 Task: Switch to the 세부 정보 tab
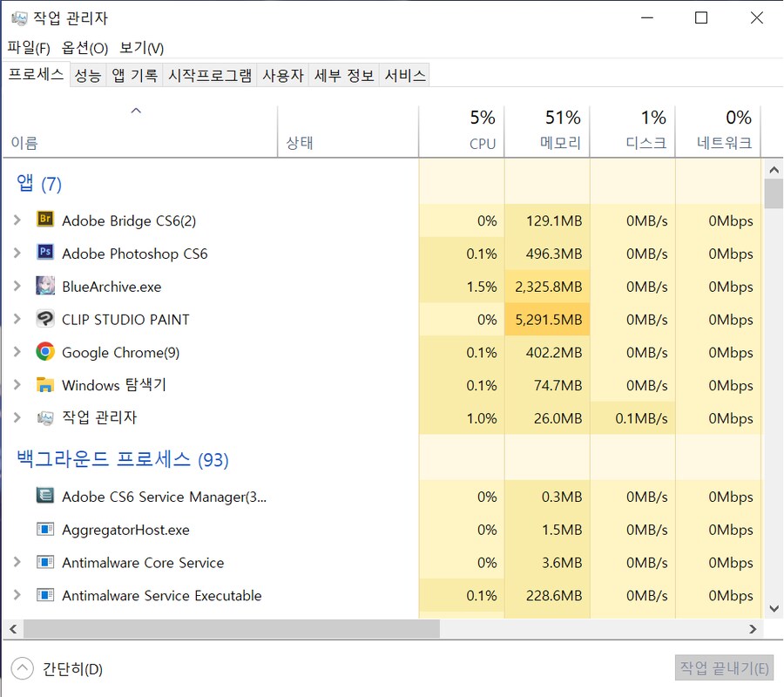tap(344, 76)
